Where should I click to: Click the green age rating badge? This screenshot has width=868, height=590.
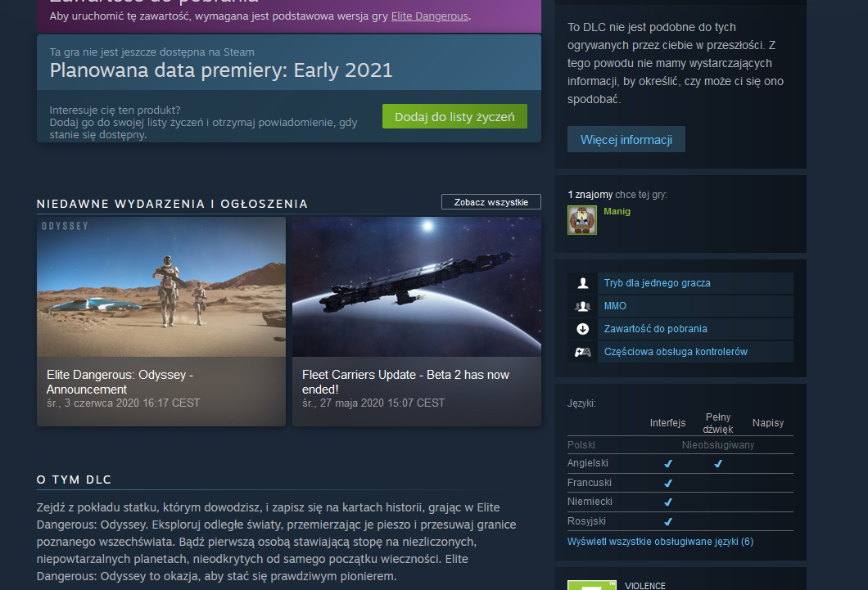click(592, 586)
